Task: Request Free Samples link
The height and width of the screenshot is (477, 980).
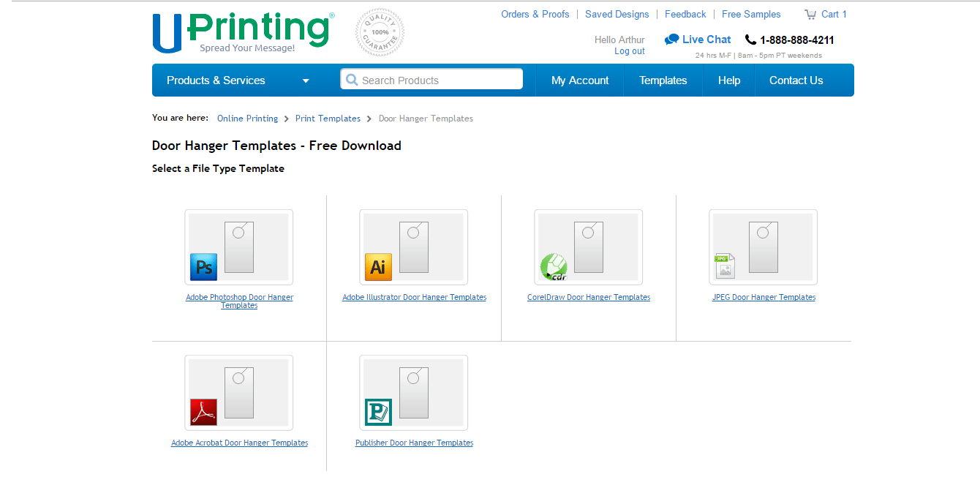Action: click(751, 14)
